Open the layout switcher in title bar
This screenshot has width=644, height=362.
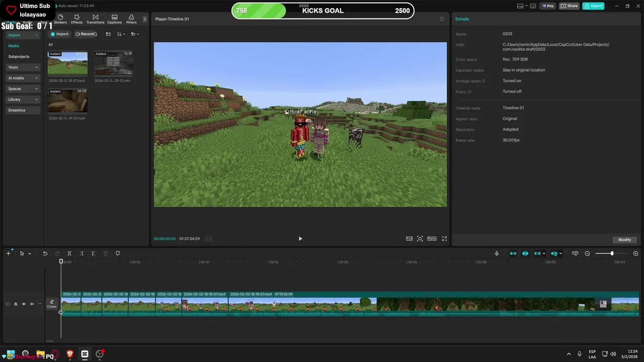click(x=523, y=6)
